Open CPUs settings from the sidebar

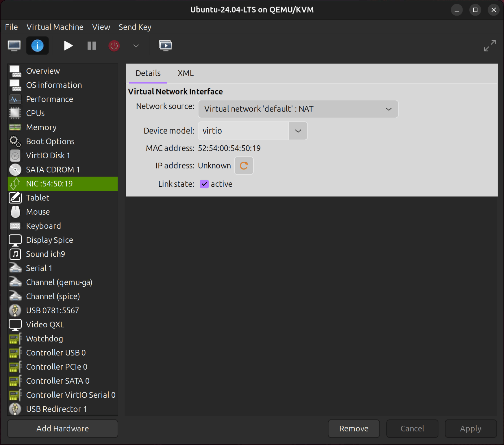tap(35, 113)
